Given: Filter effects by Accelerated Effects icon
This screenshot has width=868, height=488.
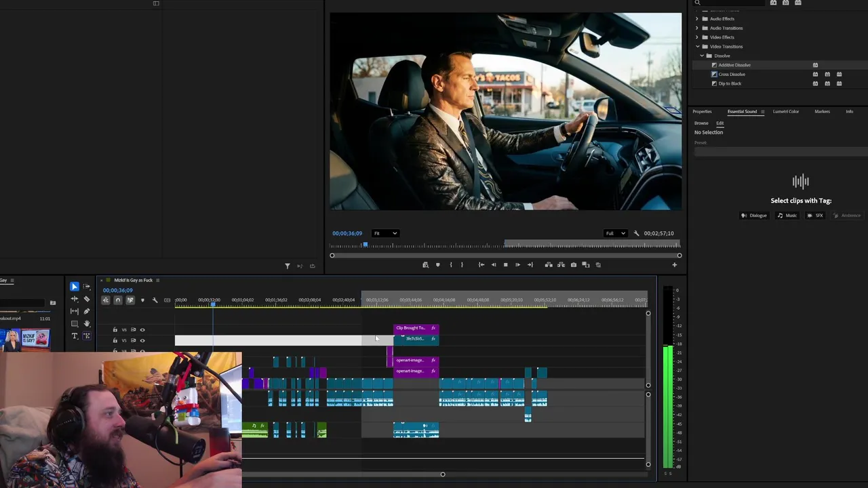Looking at the screenshot, I should [773, 3].
